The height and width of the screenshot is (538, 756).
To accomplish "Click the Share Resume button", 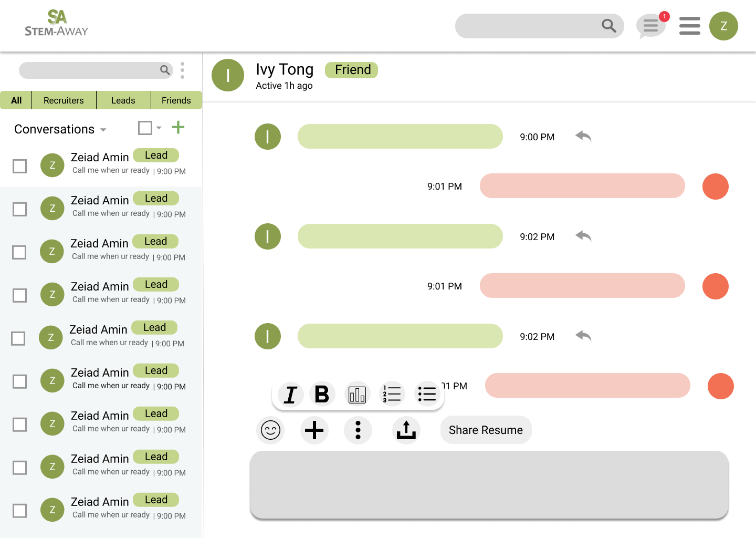I will click(486, 430).
